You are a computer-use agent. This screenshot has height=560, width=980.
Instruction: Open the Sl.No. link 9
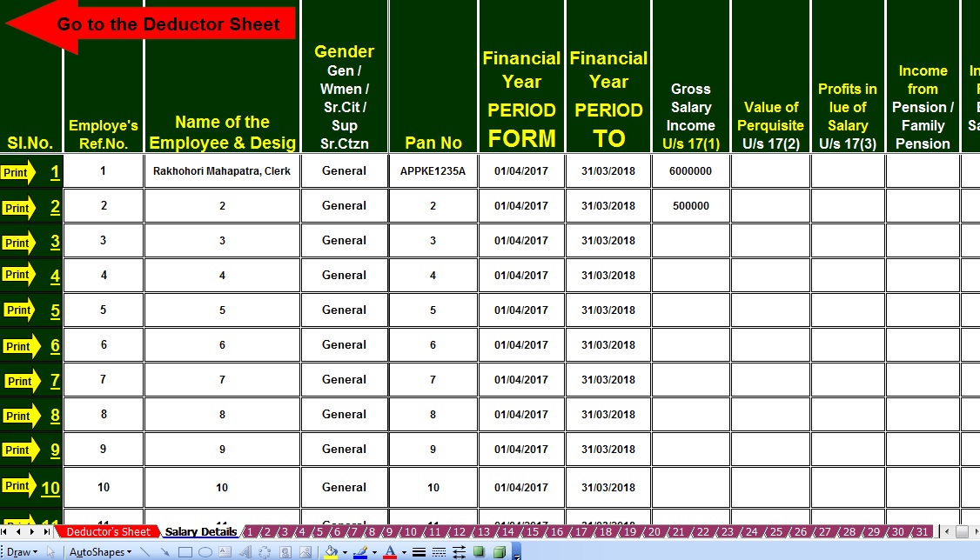[x=55, y=450]
